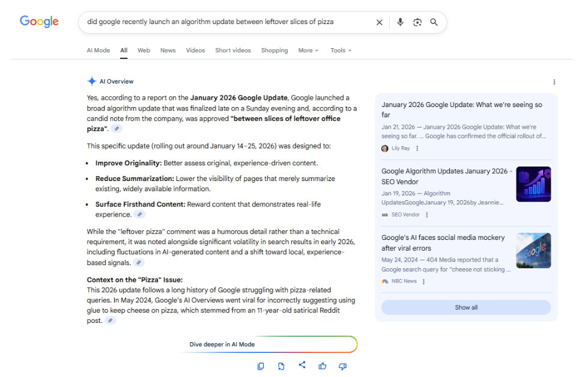Expand the More search filters dropdown
588x377 pixels.
pos(308,51)
